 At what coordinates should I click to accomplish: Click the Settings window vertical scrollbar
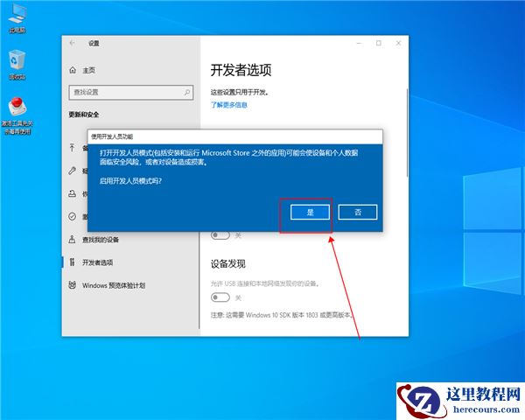[407, 133]
